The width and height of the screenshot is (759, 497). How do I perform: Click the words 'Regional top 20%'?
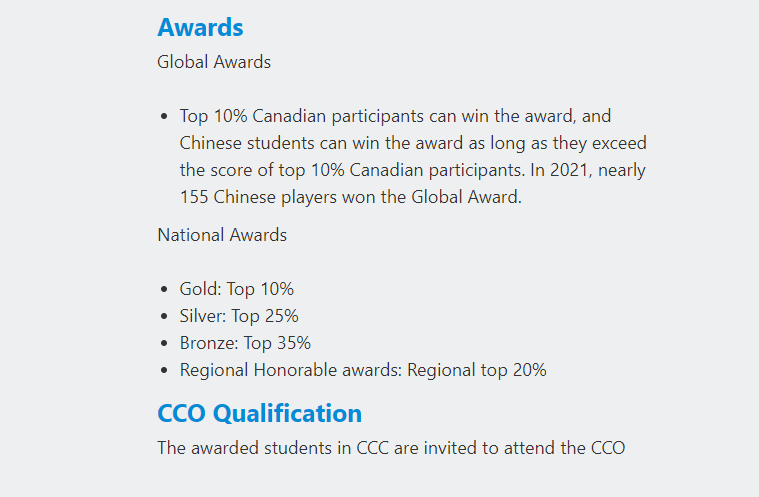click(x=477, y=370)
